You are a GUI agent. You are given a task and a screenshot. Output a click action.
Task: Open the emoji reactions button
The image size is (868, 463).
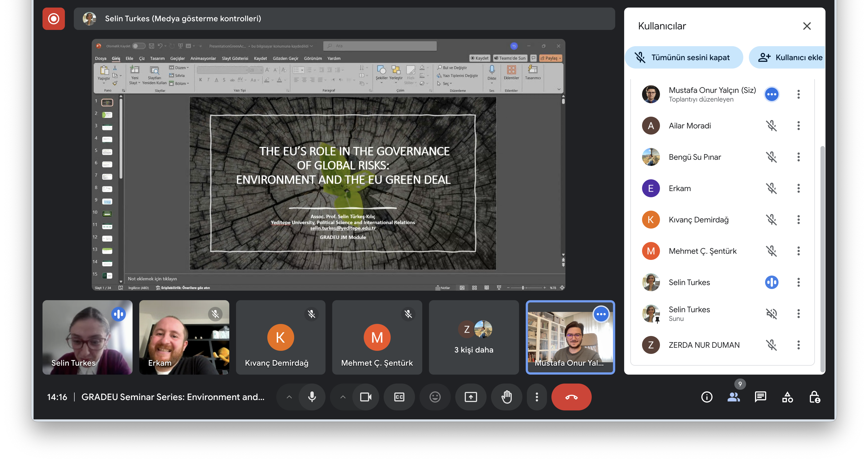pos(435,397)
